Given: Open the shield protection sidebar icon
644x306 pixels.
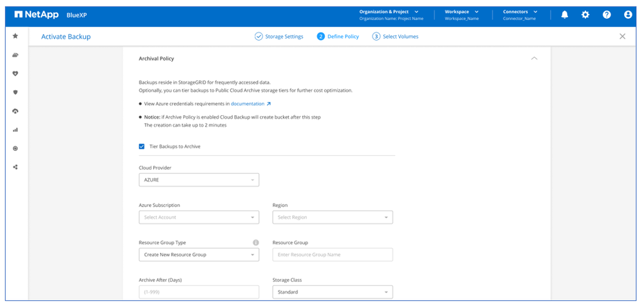Looking at the screenshot, I should (x=15, y=92).
